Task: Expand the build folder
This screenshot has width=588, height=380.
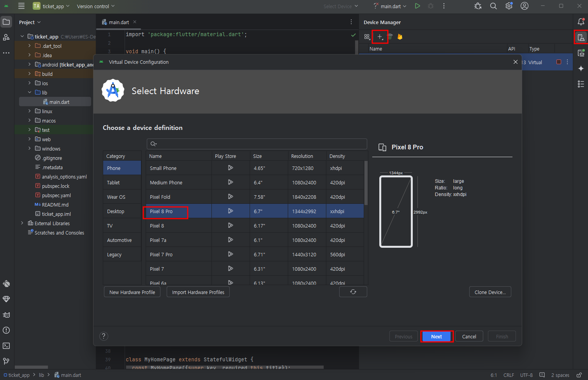Action: (30, 74)
